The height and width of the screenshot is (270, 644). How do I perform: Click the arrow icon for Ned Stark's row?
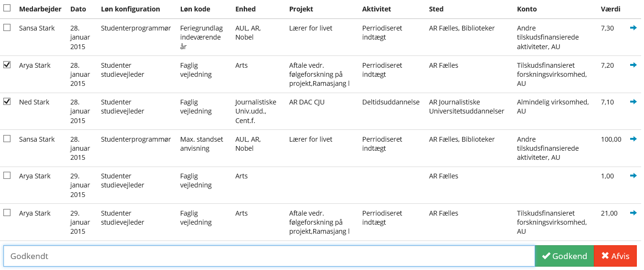(633, 102)
